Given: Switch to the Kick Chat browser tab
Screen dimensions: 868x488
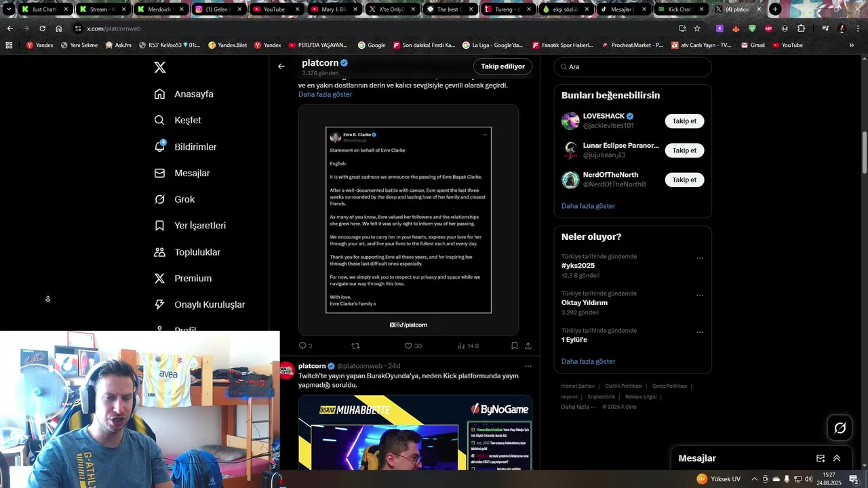Looking at the screenshot, I should pyautogui.click(x=682, y=9).
